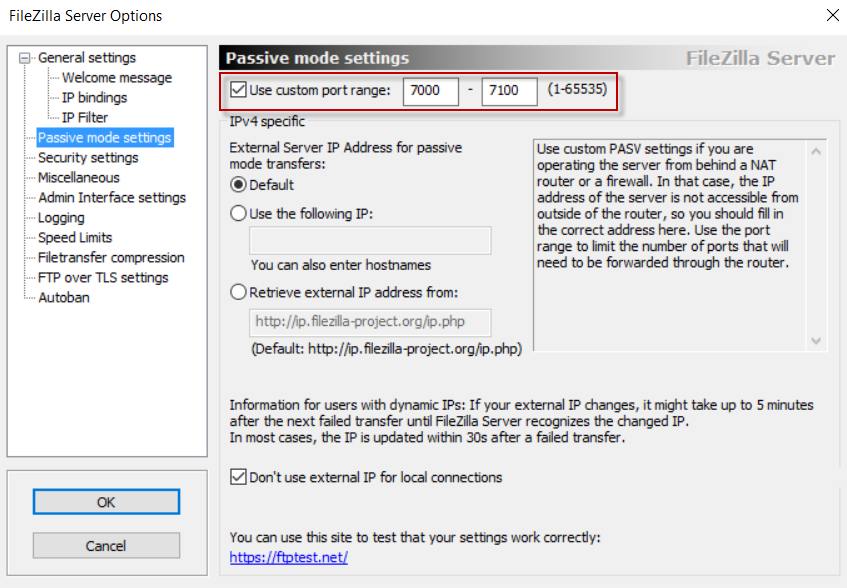Confirm settings with the OK button
This screenshot has width=847, height=588.
click(106, 501)
